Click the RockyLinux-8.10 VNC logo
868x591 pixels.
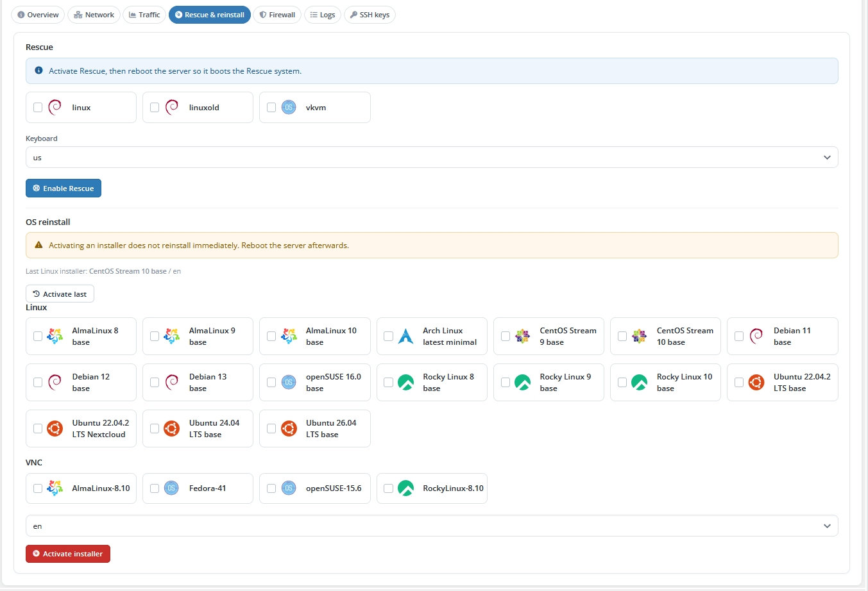[x=405, y=488]
